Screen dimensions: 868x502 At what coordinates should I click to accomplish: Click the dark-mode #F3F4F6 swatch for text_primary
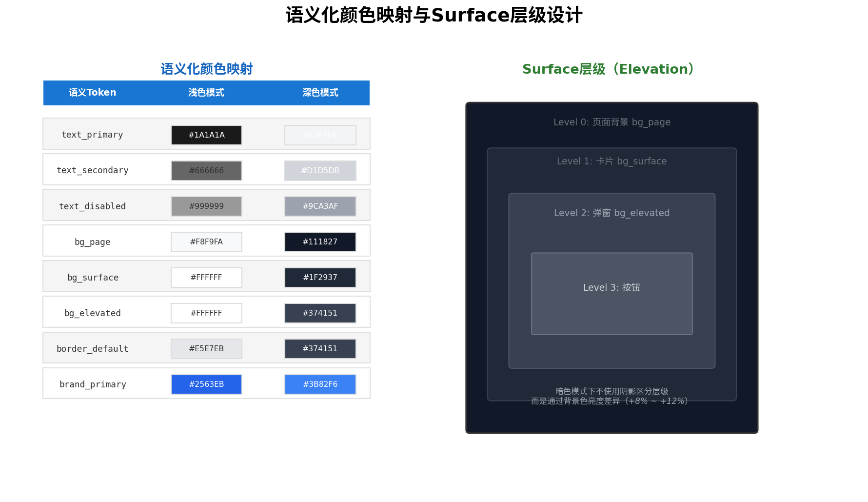click(320, 135)
